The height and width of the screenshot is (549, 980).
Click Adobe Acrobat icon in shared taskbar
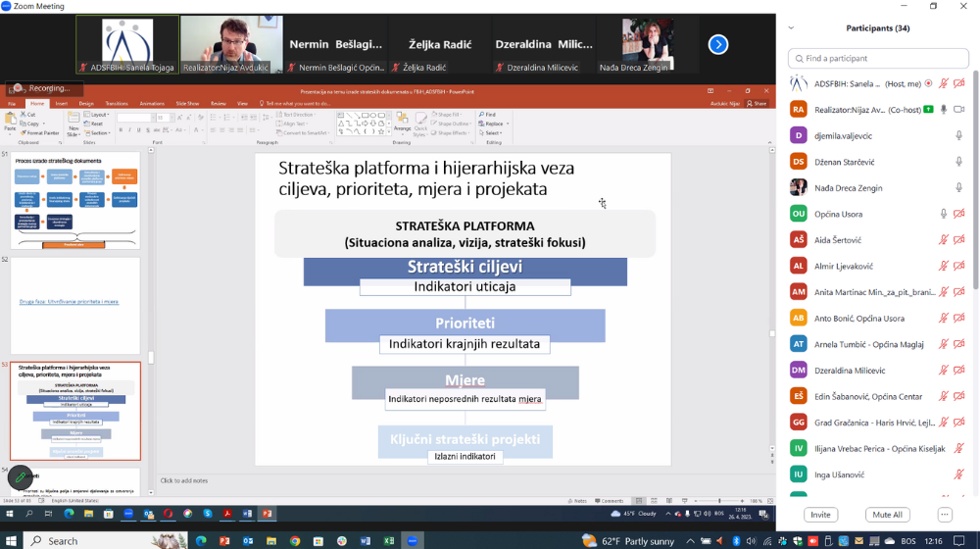pos(227,514)
